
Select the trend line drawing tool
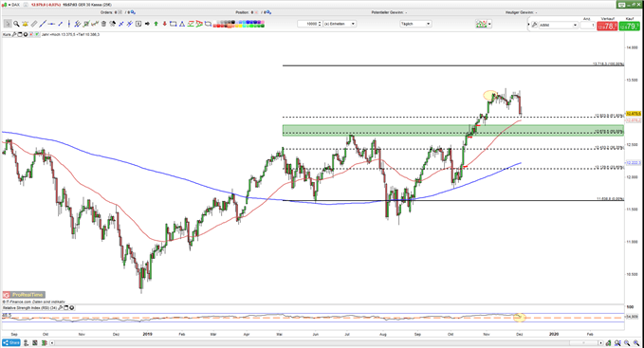(x=43, y=24)
